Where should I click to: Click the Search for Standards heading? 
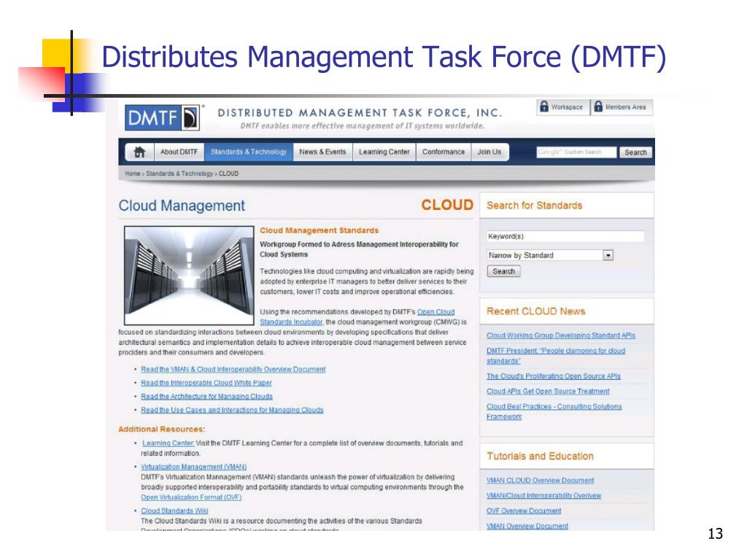point(535,206)
